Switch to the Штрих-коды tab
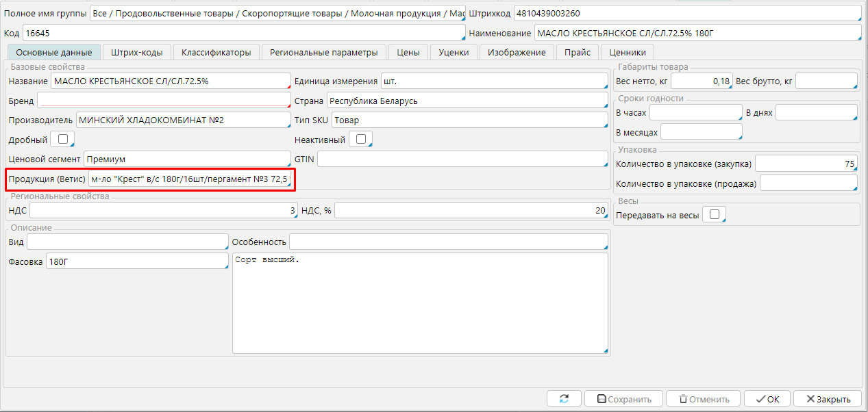 [137, 52]
